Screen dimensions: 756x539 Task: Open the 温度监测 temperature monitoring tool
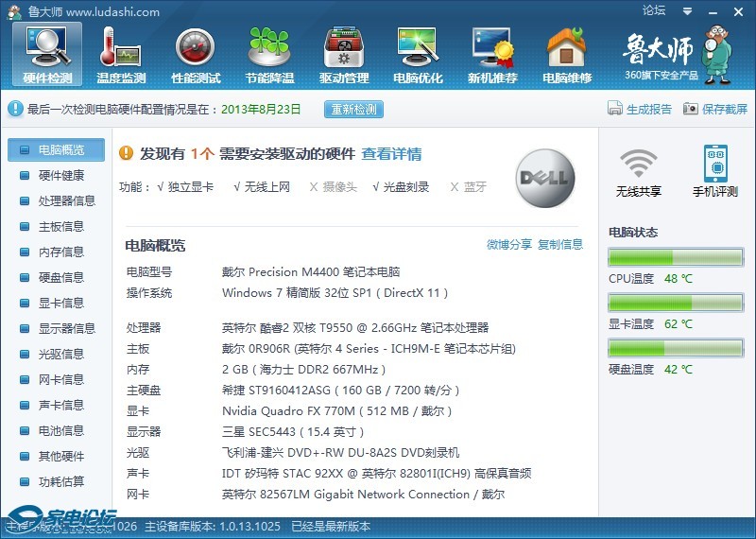click(121, 53)
